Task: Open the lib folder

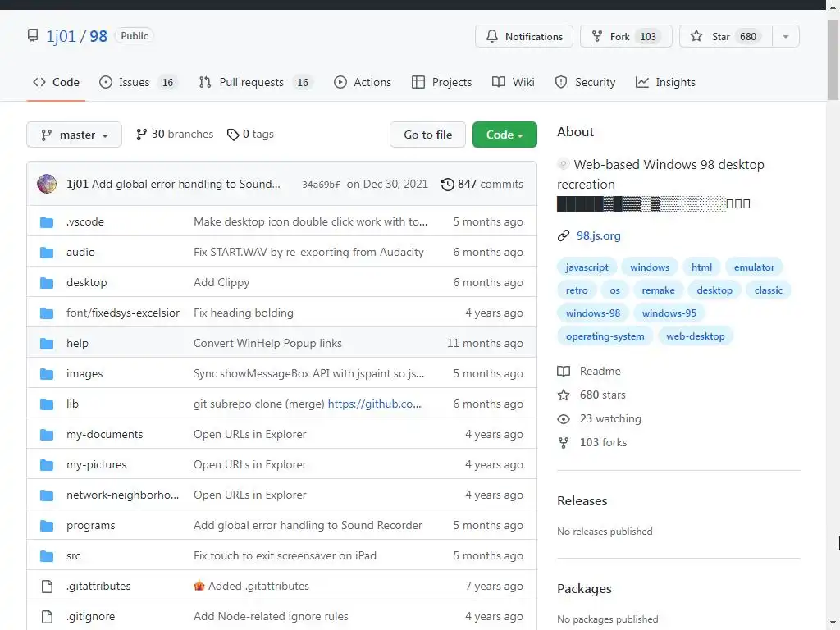Action: point(72,404)
